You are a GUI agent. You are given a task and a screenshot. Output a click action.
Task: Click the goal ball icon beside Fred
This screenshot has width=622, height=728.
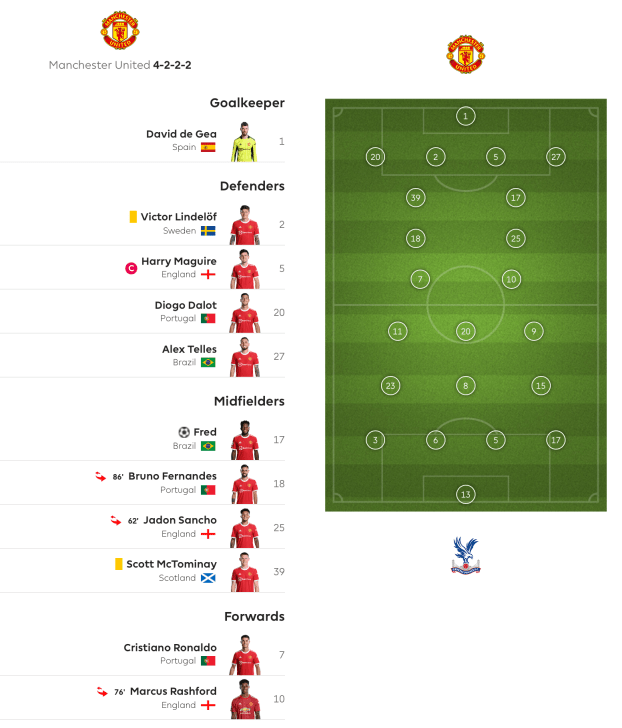184,432
